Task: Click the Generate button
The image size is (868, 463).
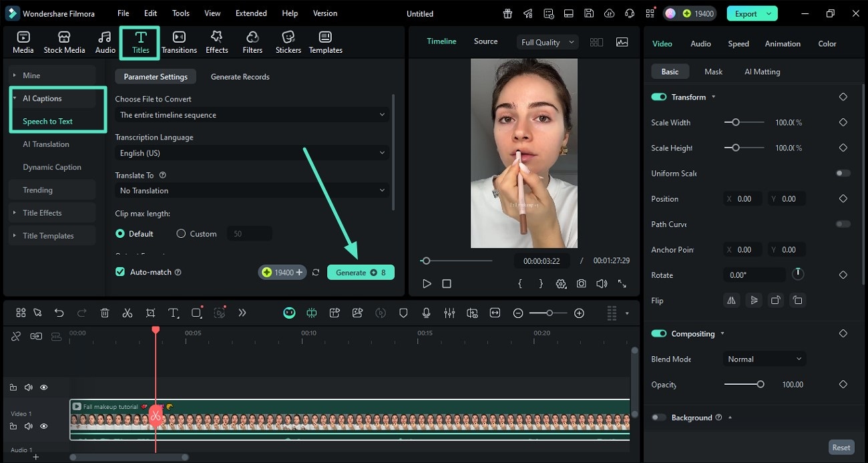Action: tap(361, 273)
